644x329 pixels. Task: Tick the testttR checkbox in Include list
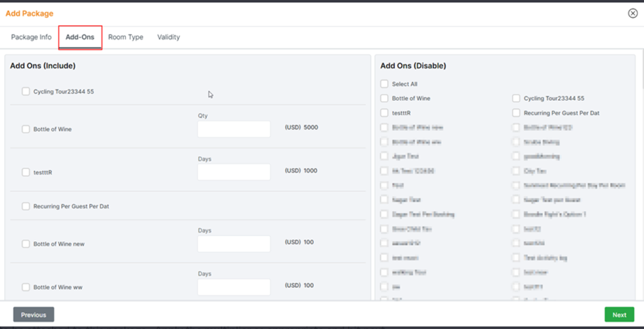26,172
